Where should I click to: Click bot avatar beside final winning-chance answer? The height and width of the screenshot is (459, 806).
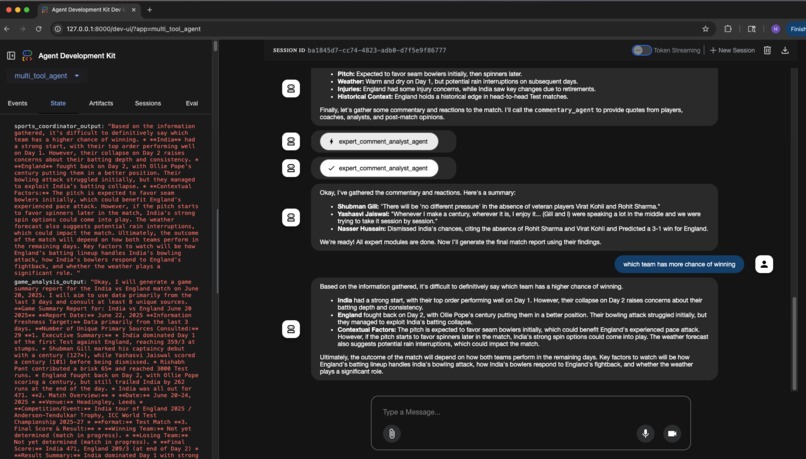pyautogui.click(x=291, y=329)
